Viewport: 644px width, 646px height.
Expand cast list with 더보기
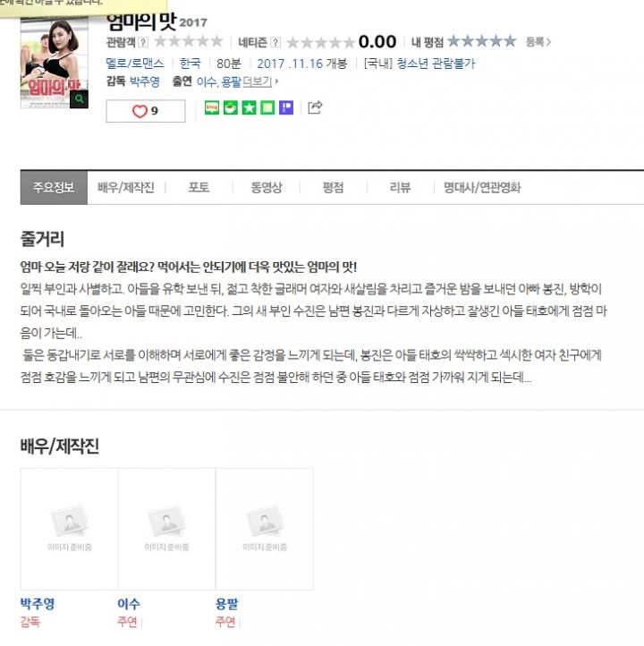259,81
